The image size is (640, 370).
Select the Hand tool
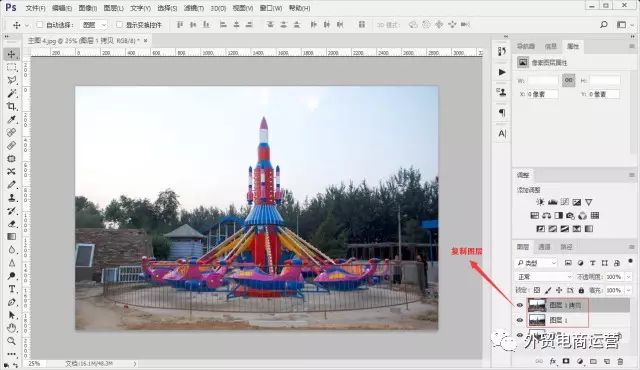(x=11, y=328)
